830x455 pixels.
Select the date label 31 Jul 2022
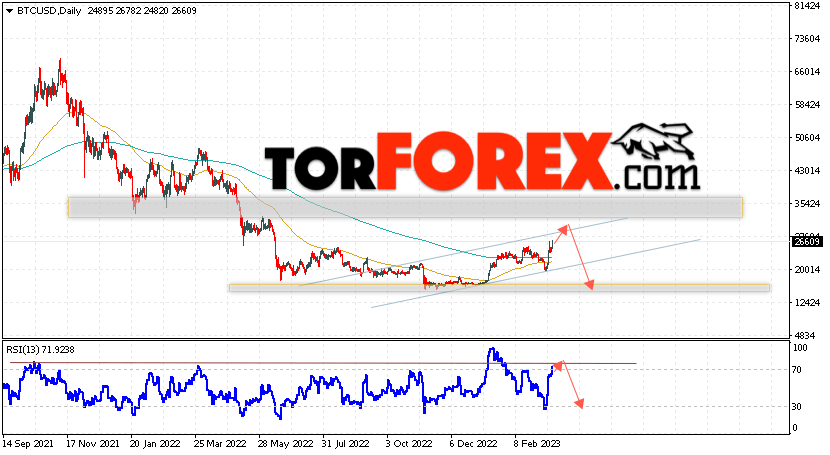346,443
